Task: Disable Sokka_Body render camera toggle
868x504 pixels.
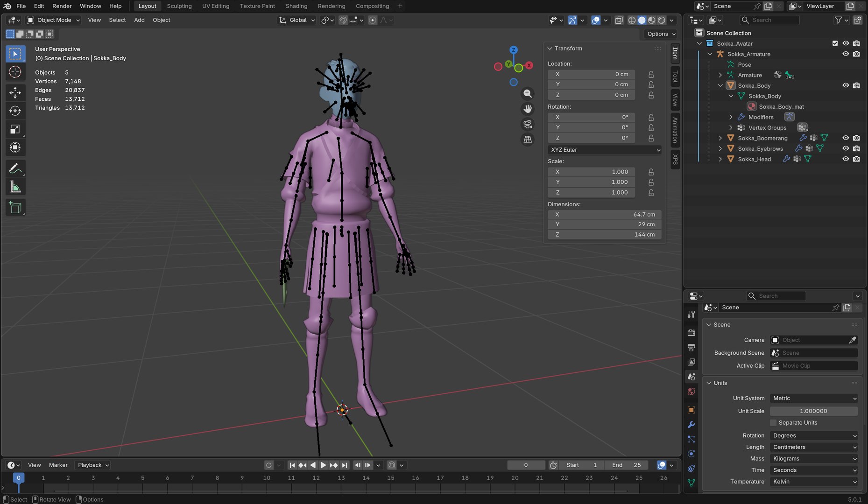Action: point(856,85)
